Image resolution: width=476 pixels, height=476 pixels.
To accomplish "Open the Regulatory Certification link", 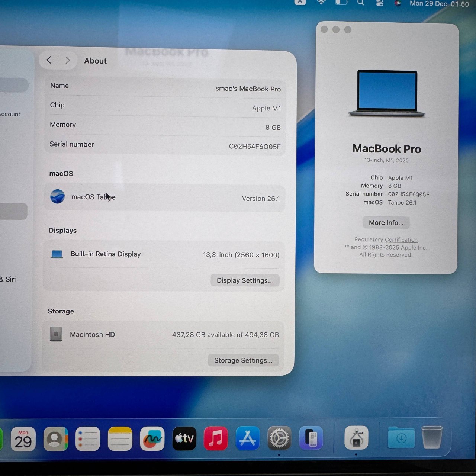I will pos(386,239).
